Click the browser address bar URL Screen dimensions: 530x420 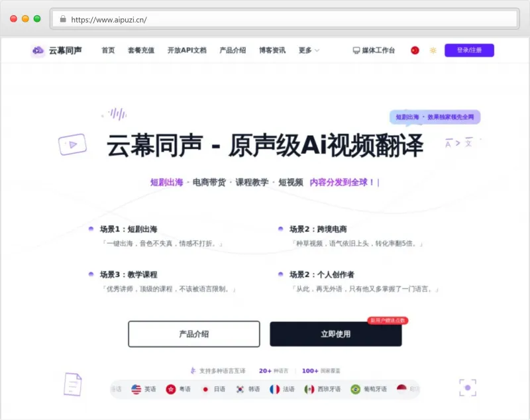[x=110, y=20]
